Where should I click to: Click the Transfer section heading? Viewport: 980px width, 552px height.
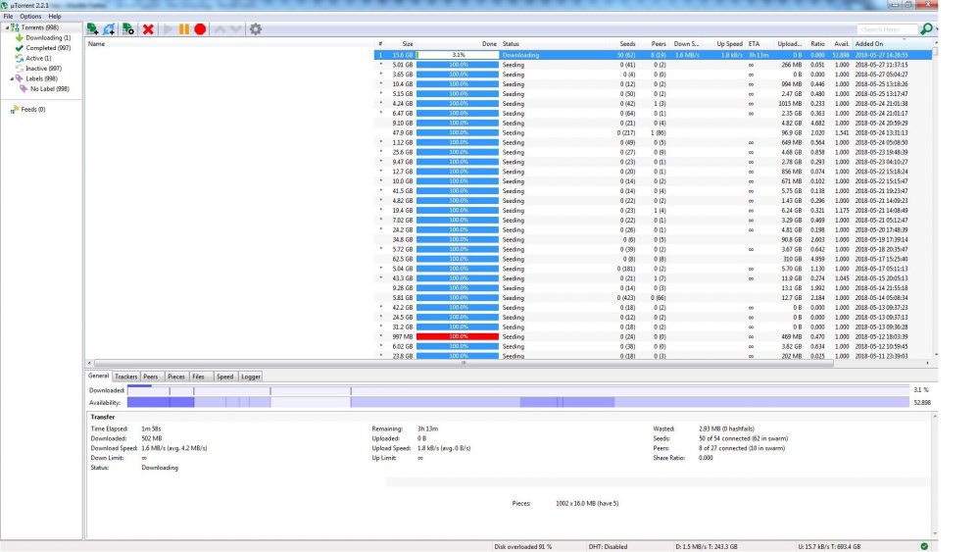103,417
